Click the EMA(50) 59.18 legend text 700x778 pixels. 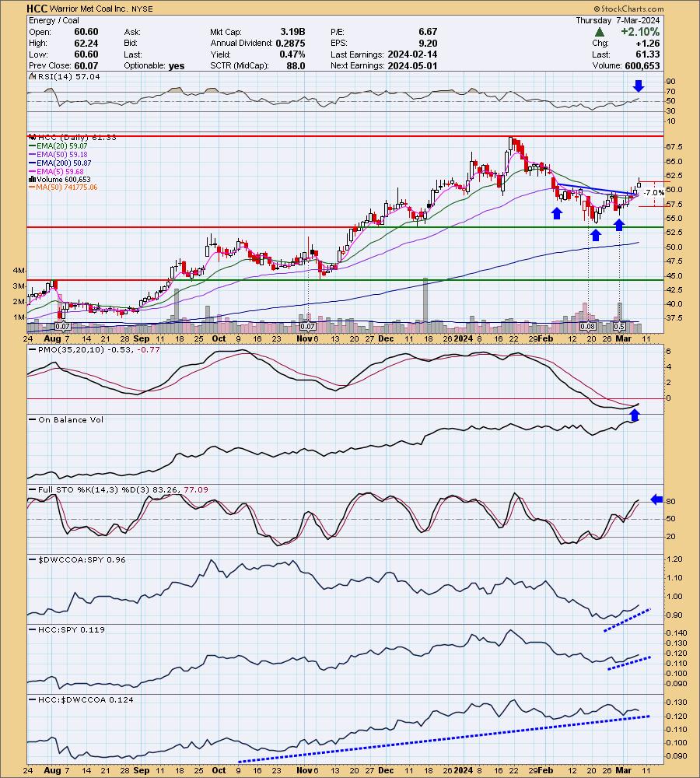tap(62, 154)
